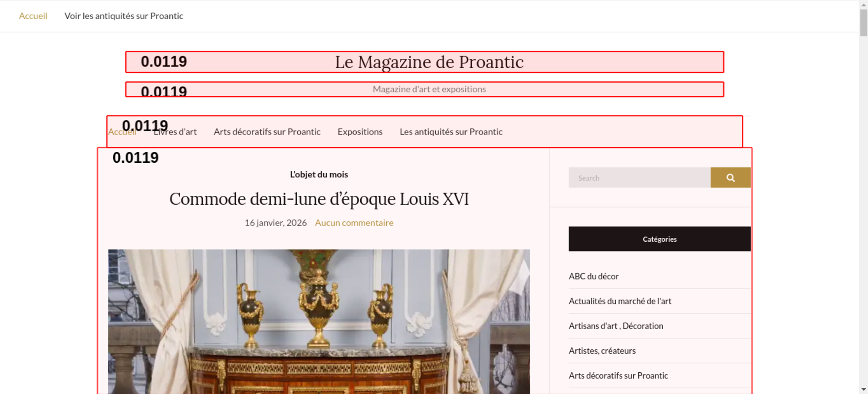Select the Accueil item in main navigation

pyautogui.click(x=122, y=131)
